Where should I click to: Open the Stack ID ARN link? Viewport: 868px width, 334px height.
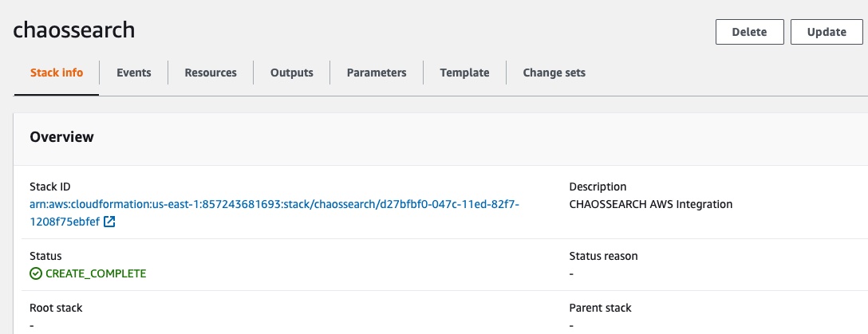(274, 213)
